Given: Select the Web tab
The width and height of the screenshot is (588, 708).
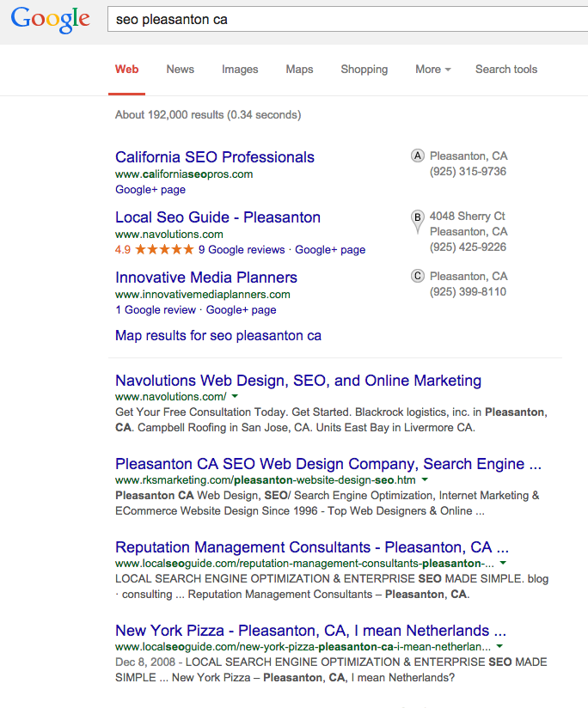Looking at the screenshot, I should click(126, 69).
